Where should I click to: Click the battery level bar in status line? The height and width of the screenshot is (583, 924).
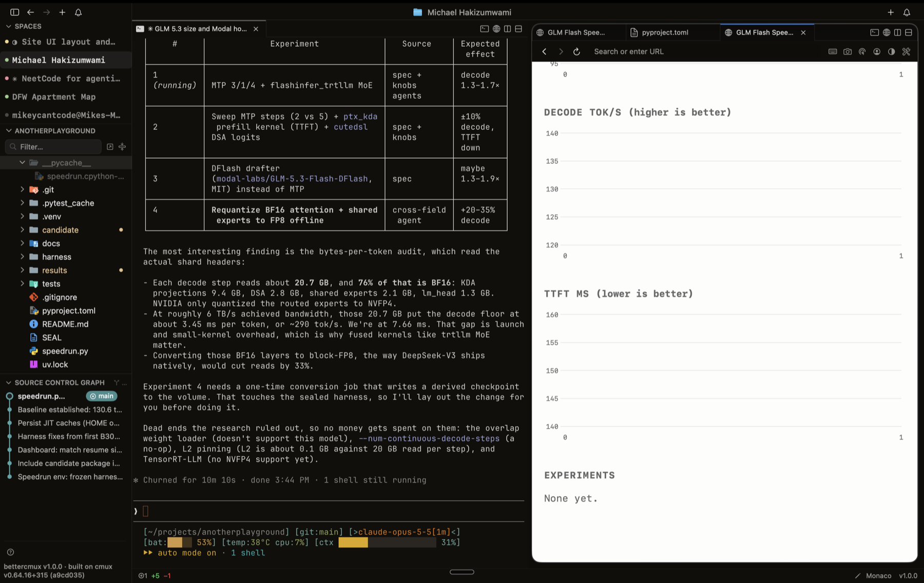coord(179,542)
